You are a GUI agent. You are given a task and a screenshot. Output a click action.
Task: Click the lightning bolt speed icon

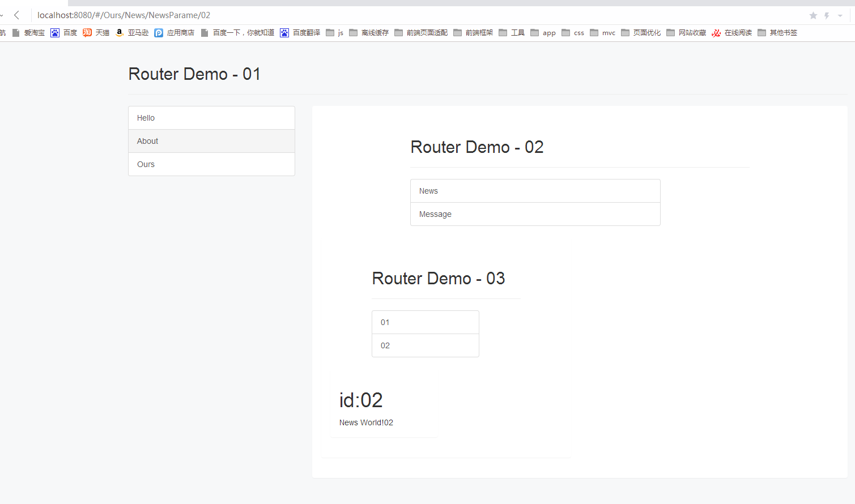827,16
